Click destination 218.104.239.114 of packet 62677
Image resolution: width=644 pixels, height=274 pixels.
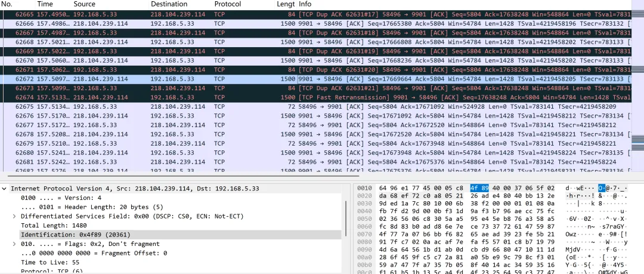178,125
